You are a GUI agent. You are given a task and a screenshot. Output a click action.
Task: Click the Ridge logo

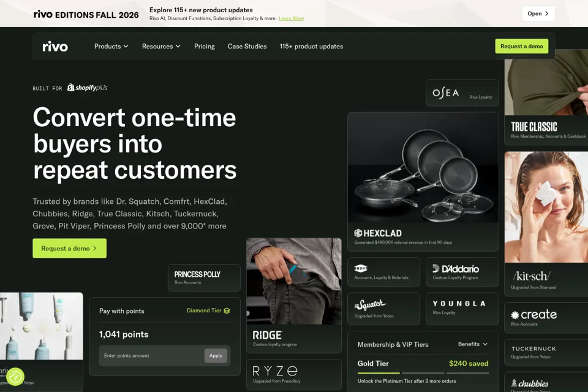[267, 335]
